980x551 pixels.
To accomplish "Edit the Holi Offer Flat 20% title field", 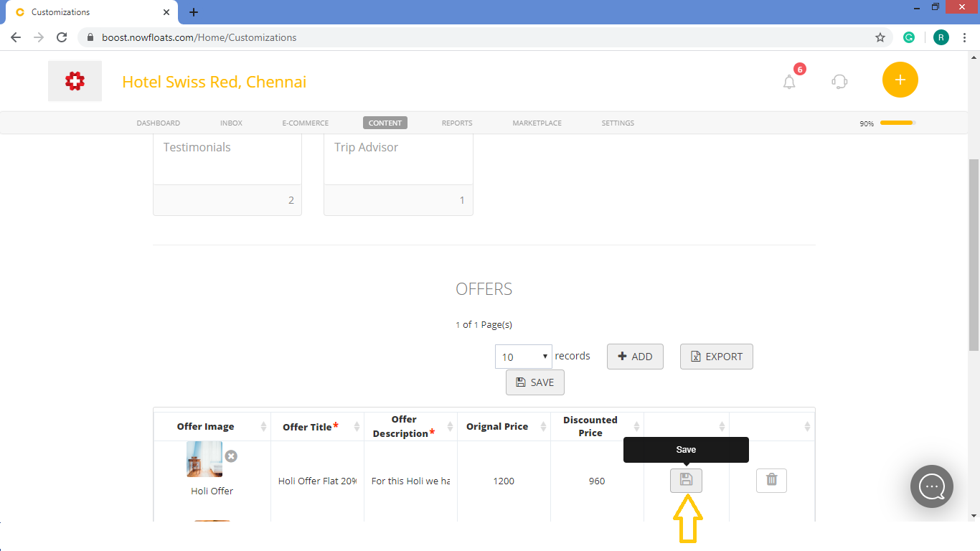I will (318, 481).
